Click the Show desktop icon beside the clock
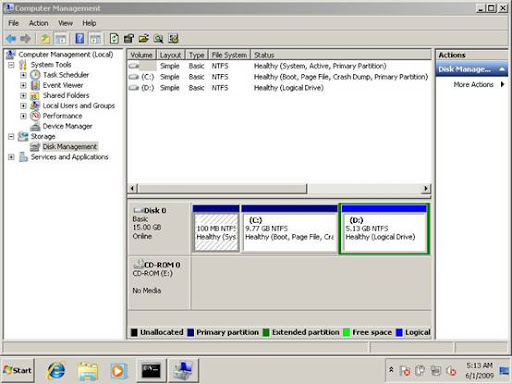Image resolution: width=512 pixels, height=384 pixels. pyautogui.click(x=504, y=370)
